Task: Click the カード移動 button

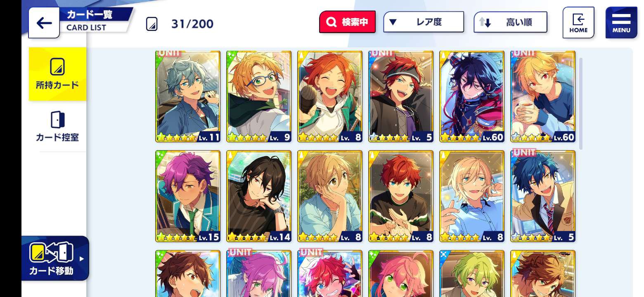Action: [55, 258]
